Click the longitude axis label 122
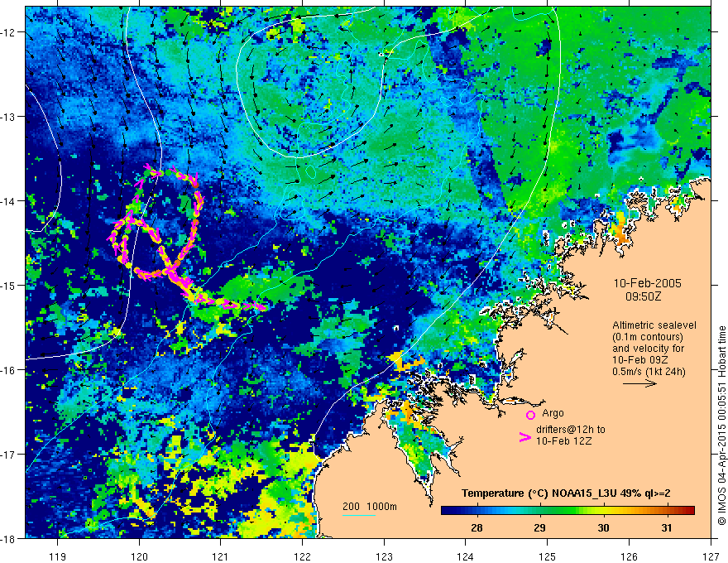Screen dimensions: 728x563 302,556
